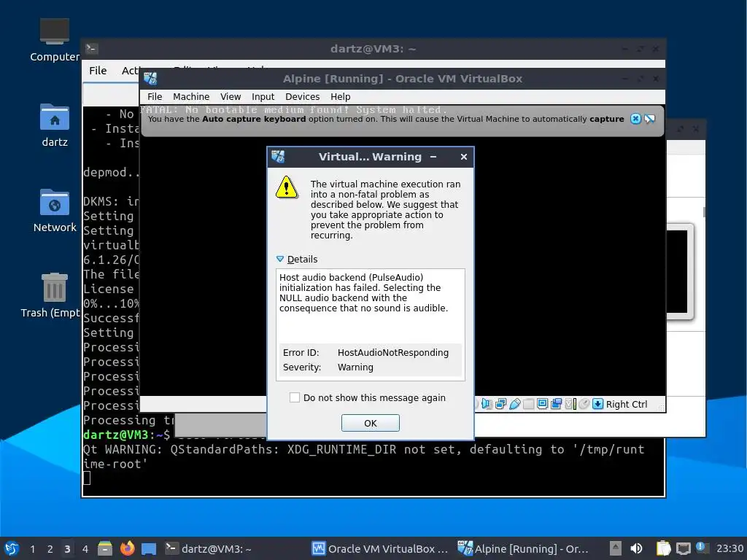Click the 'Severity:' label in details
The width and height of the screenshot is (747, 560).
(301, 367)
